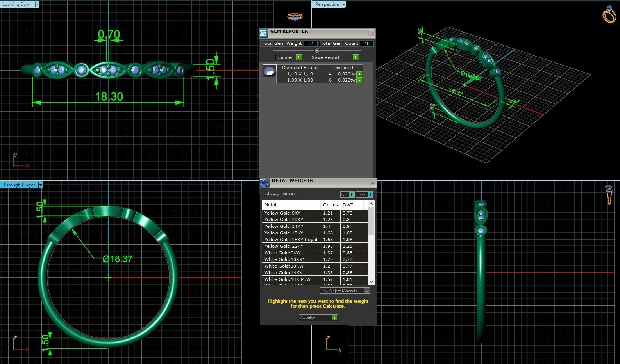The image size is (620, 364).
Task: Click the diamond gem thumbnail in Gem Reporter
Action: [x=269, y=71]
